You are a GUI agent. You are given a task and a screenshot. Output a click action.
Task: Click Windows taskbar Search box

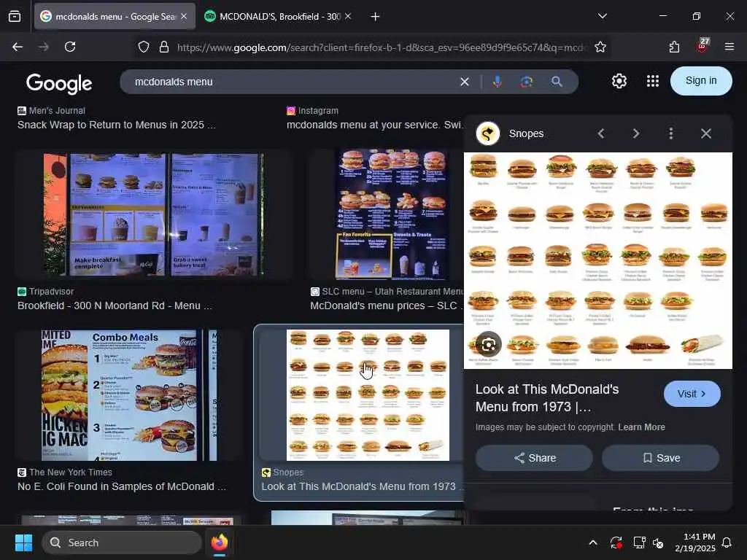122,542
